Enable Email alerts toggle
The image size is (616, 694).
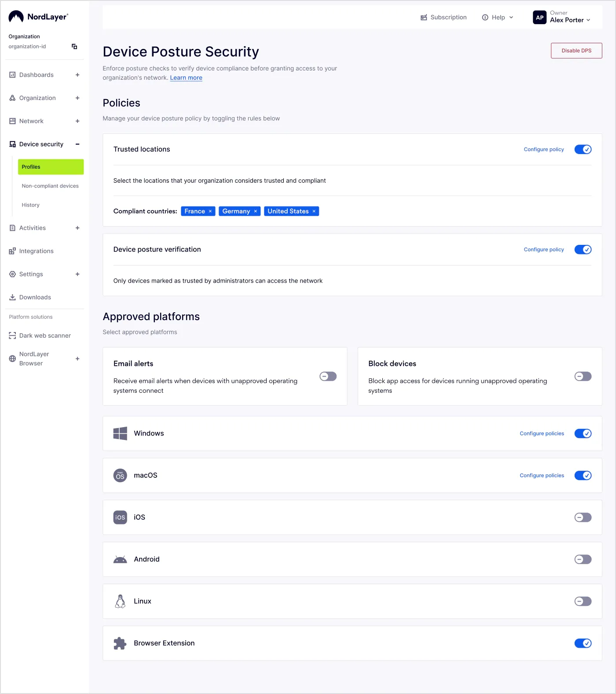pyautogui.click(x=328, y=376)
